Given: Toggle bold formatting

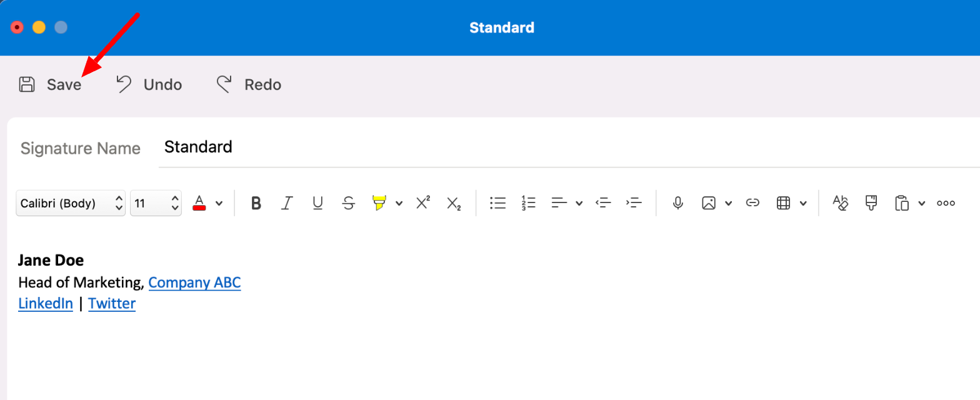Looking at the screenshot, I should (256, 203).
